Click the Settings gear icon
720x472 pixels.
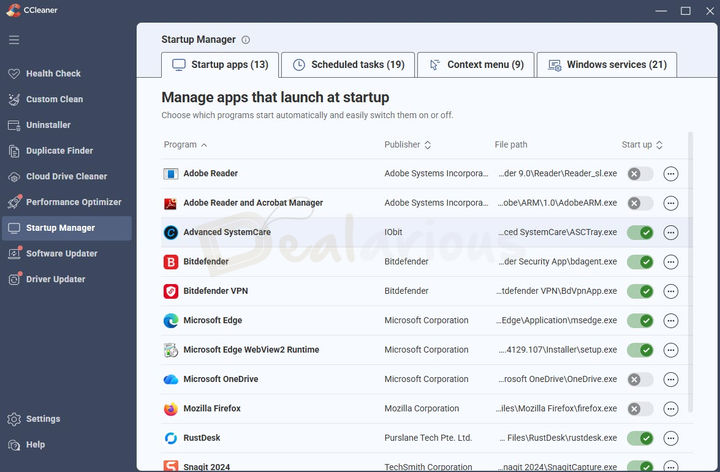tap(14, 419)
